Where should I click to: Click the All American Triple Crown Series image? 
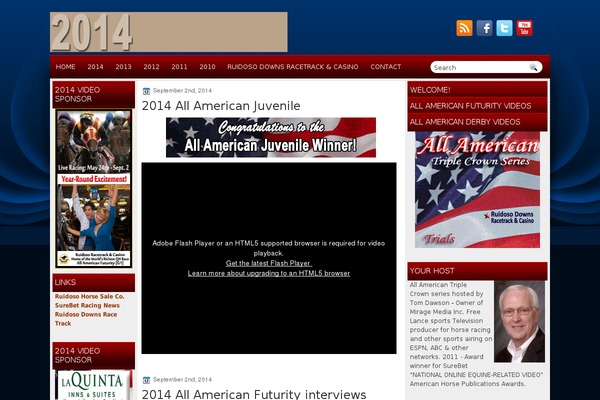click(478, 190)
